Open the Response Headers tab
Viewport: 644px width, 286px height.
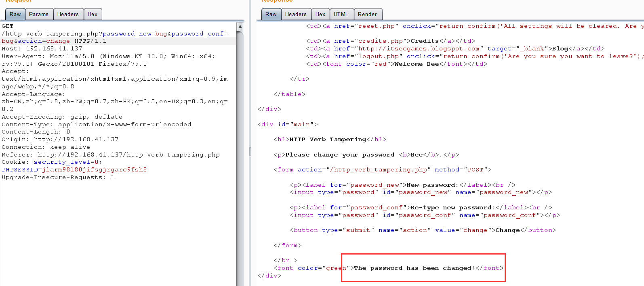pos(296,14)
